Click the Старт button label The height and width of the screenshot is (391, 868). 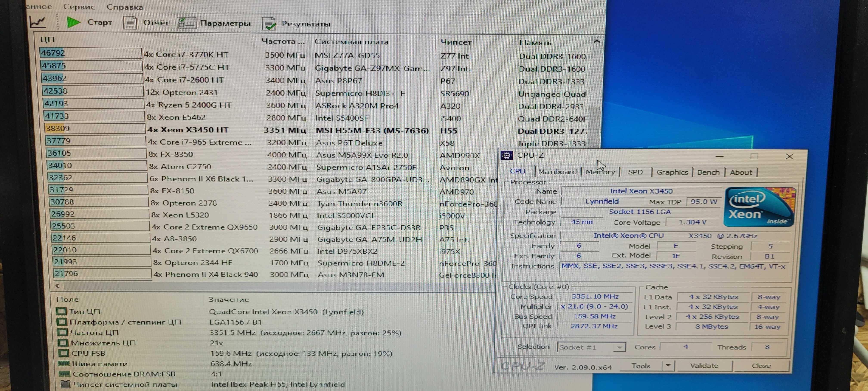pyautogui.click(x=99, y=22)
